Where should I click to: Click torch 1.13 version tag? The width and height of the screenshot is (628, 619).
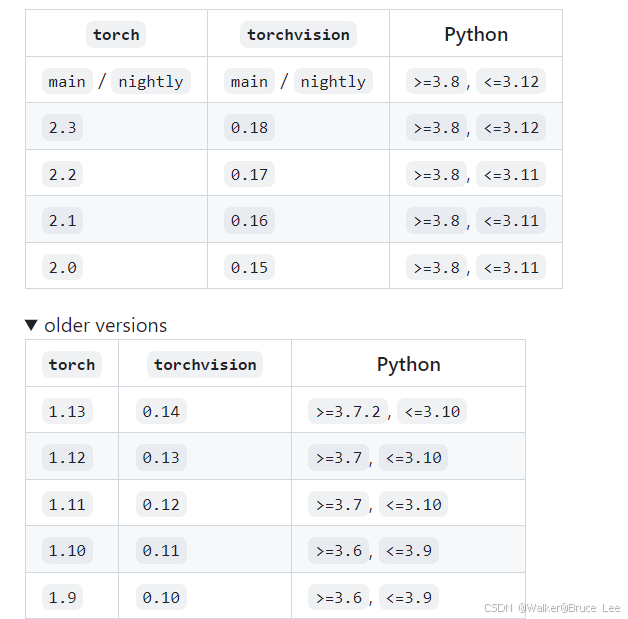point(67,411)
